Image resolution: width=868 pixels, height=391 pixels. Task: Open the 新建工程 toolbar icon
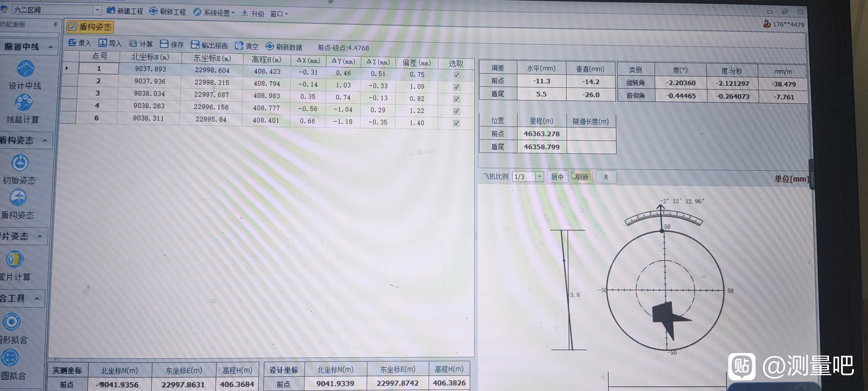(x=111, y=11)
